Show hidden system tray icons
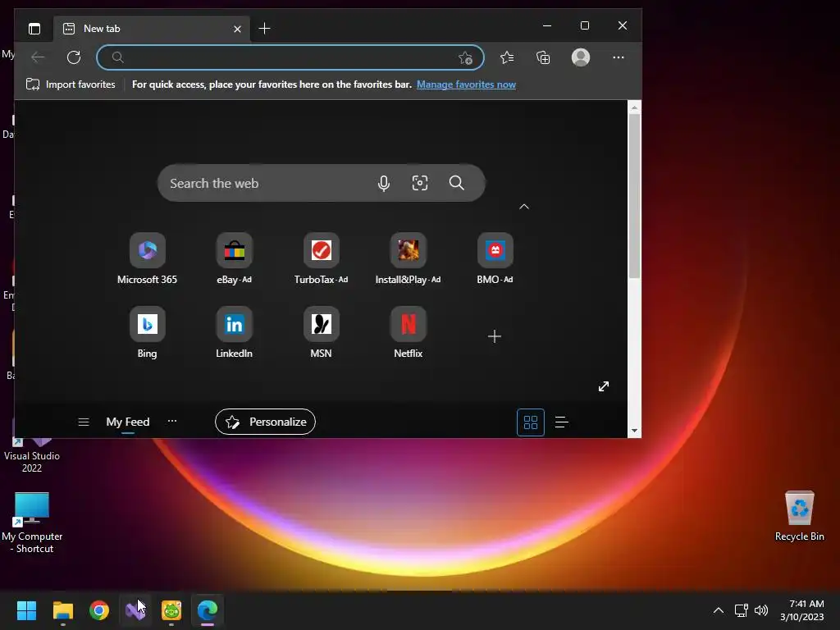This screenshot has width=840, height=630. click(719, 610)
